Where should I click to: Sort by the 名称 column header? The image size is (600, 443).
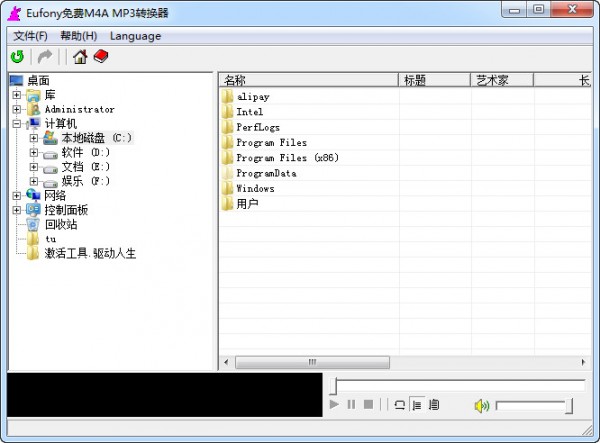[309, 80]
